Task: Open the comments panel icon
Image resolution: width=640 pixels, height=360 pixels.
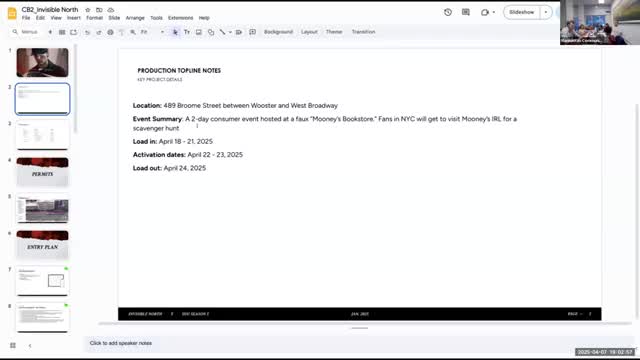Action: click(x=466, y=12)
